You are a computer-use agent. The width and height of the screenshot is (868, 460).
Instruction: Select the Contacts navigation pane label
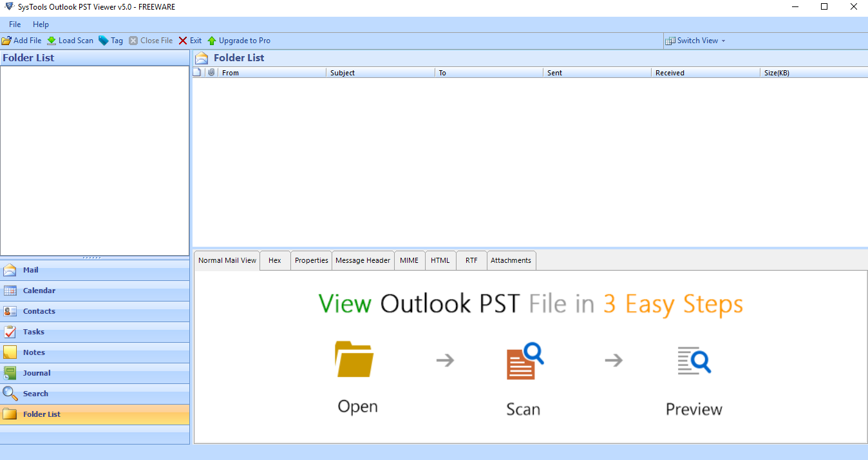[39, 311]
